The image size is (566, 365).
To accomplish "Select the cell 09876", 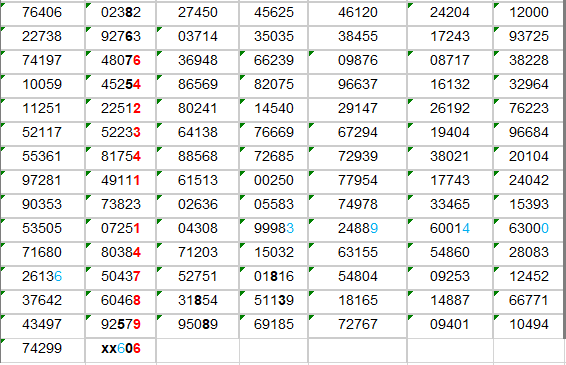I will click(358, 61).
